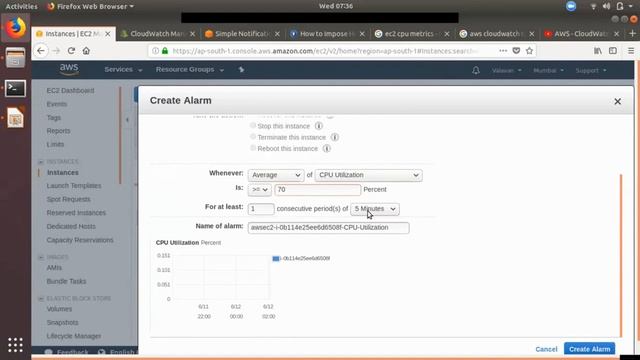This screenshot has height=360, width=640.
Task: Open the page actions three-dot menu
Action: (503, 51)
